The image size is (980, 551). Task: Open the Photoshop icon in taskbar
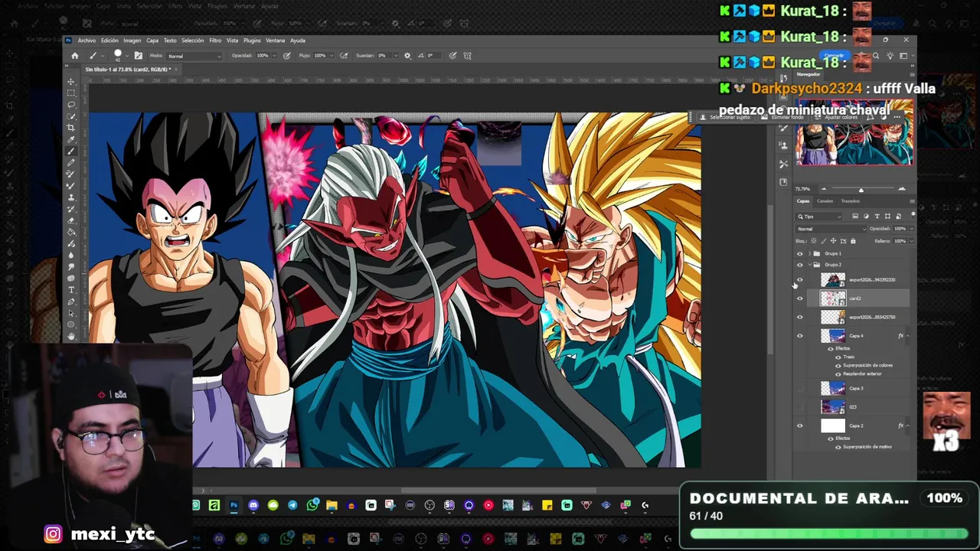pyautogui.click(x=234, y=505)
